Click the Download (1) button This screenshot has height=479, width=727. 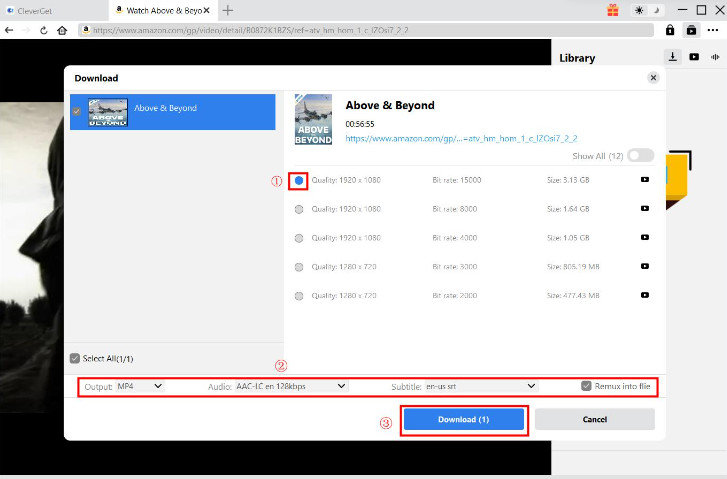[x=464, y=420]
